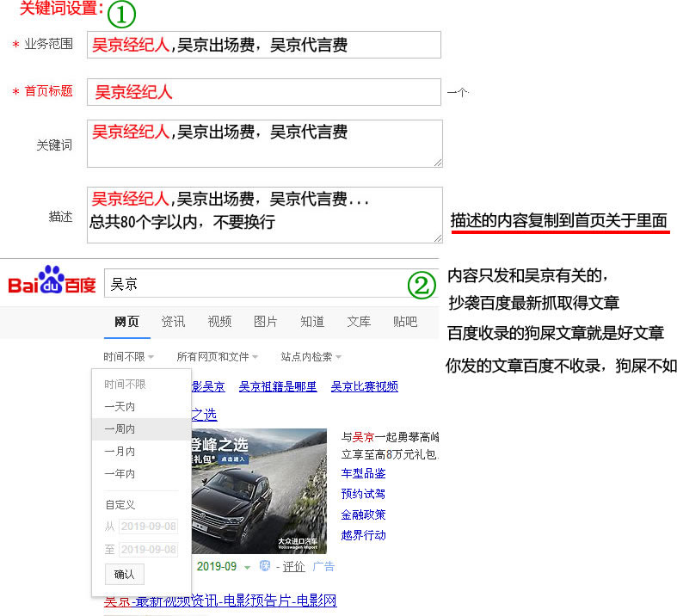
Task: Expand the 站点内检索 dropdown
Action: pyautogui.click(x=311, y=356)
